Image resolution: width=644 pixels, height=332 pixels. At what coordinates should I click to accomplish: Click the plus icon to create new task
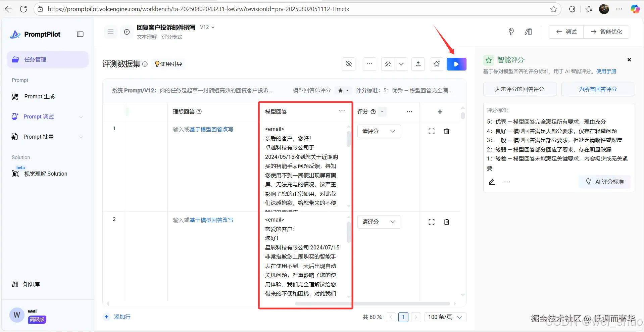coord(127,32)
